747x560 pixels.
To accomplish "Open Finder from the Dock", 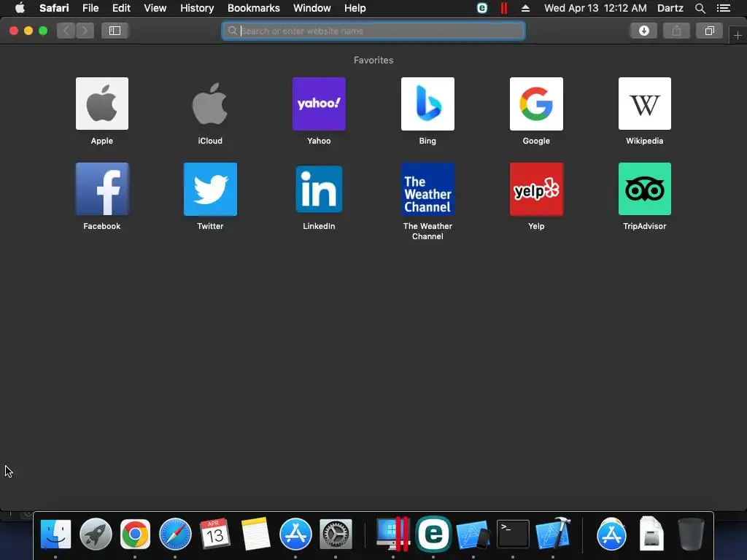I will pos(55,534).
